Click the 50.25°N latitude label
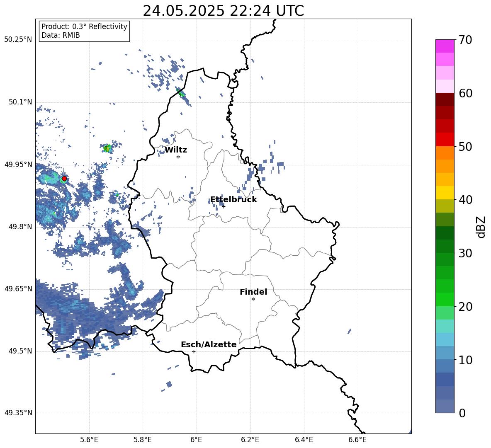Image resolution: width=491 pixels, height=448 pixels. 18,40
